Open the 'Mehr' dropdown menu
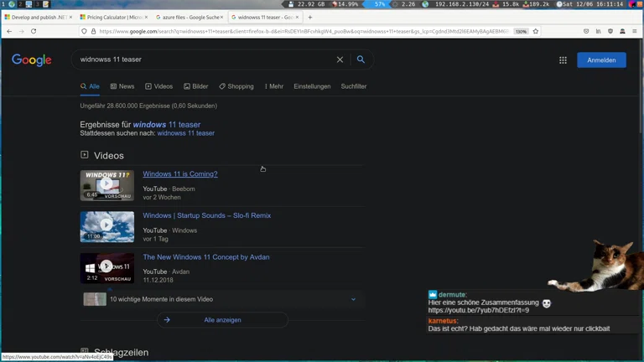 274,86
